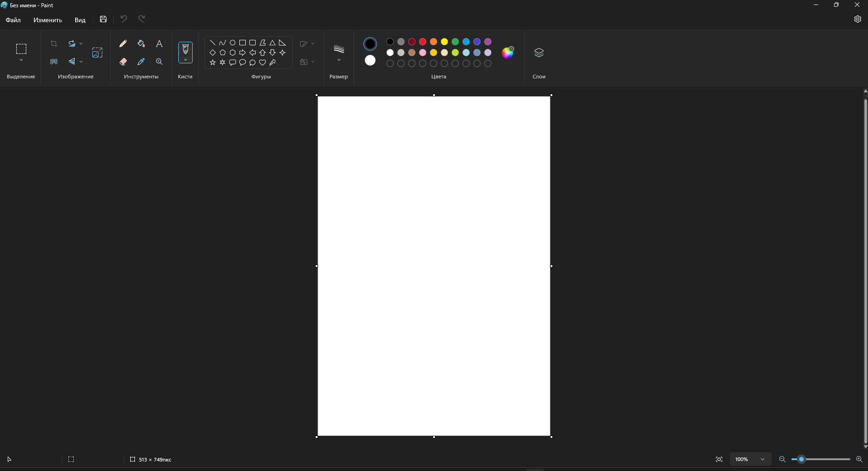Open the 100% zoom level dropdown
Viewport: 868px width, 471px height.
click(750, 459)
